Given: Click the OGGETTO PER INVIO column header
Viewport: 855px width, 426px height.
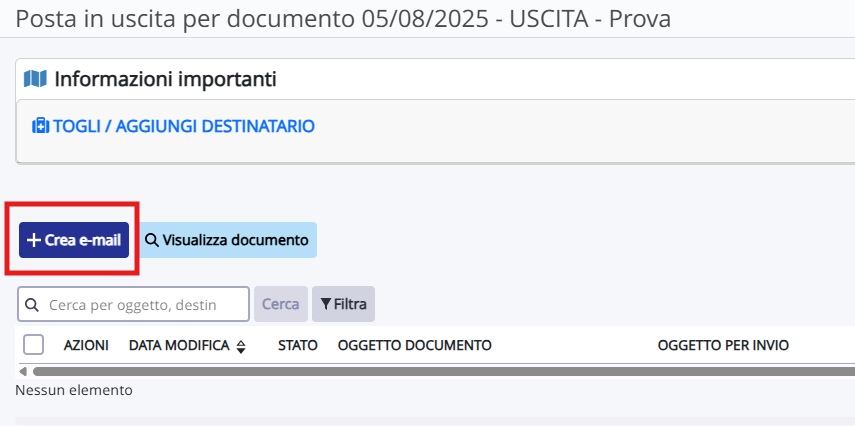Looking at the screenshot, I should [x=723, y=345].
